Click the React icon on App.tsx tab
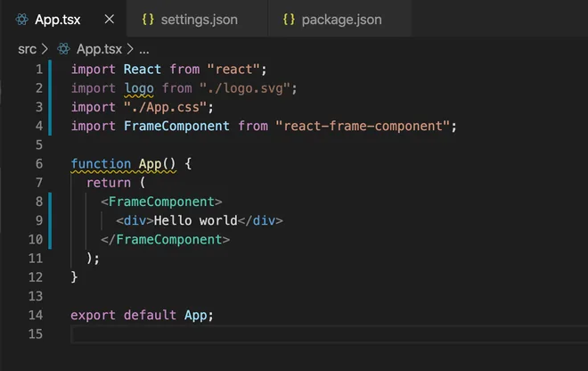Image resolution: width=588 pixels, height=371 pixels. click(x=22, y=19)
